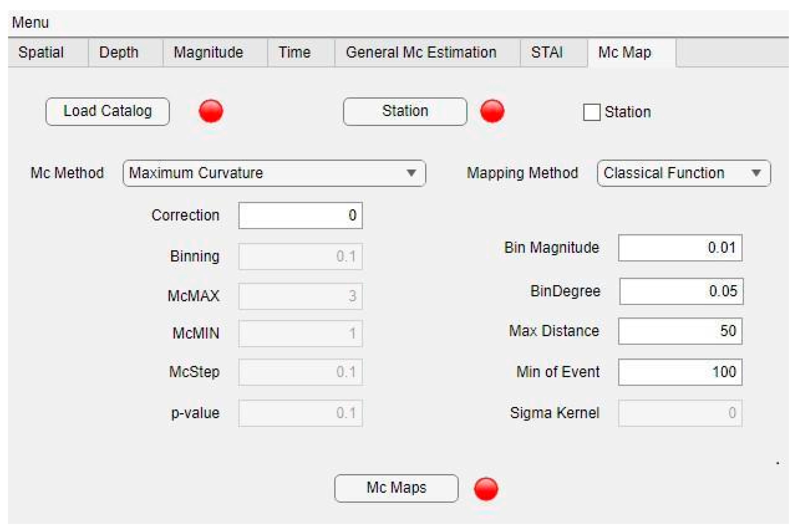Enable the Station checkbox

[591, 112]
